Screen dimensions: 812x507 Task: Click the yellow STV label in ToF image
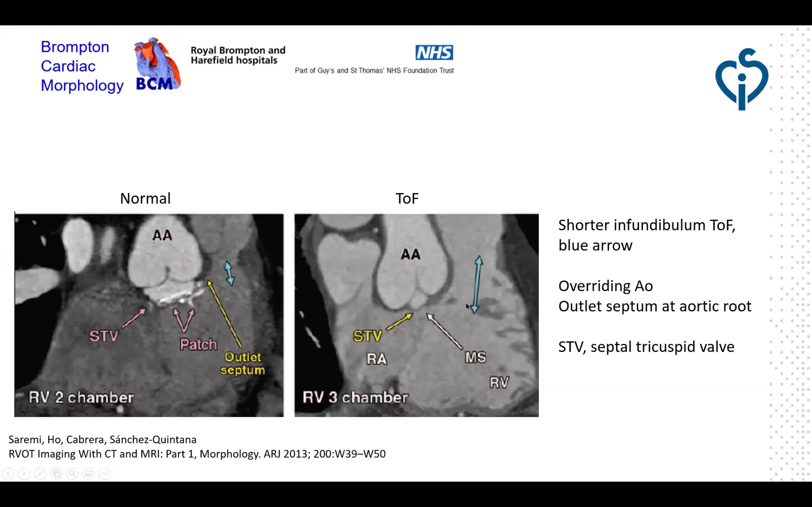click(367, 336)
